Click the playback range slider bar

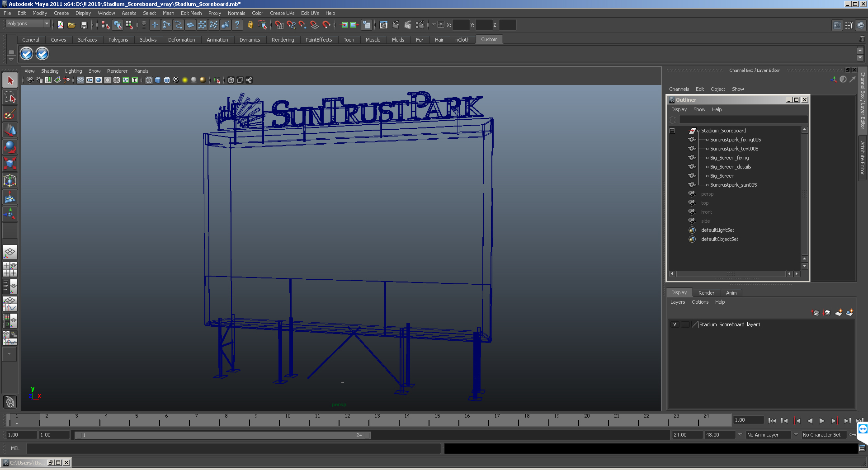click(222, 435)
